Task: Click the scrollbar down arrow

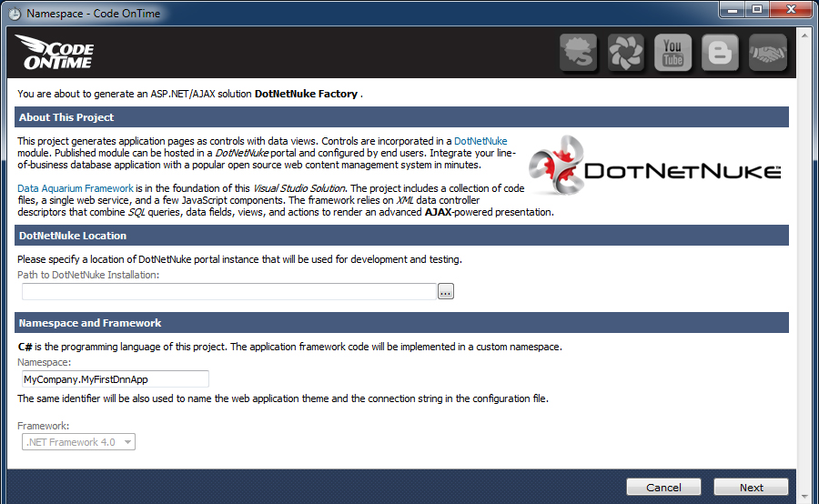Action: pos(804,496)
